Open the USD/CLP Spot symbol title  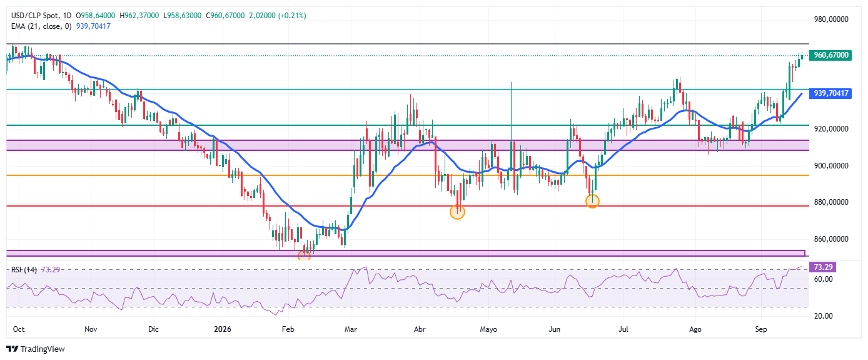point(34,15)
